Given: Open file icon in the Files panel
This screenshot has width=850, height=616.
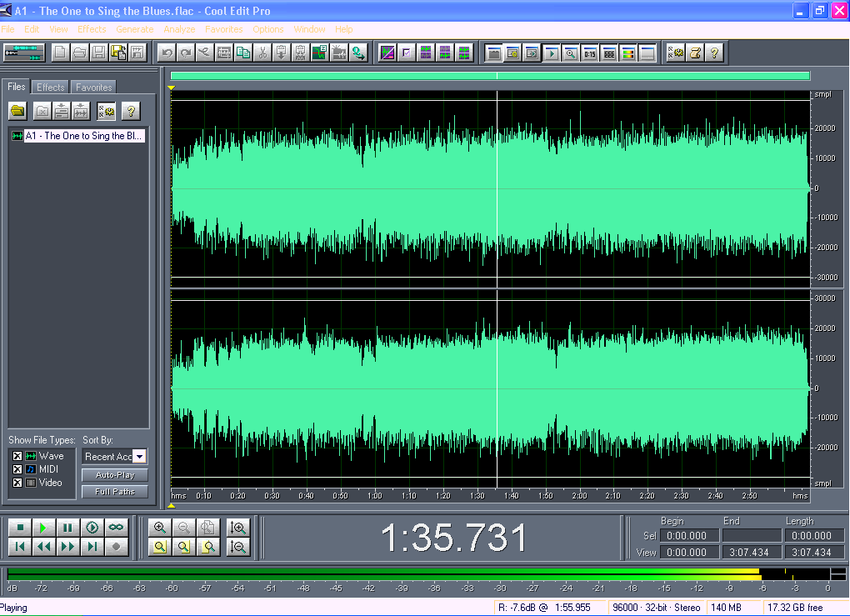Looking at the screenshot, I should point(17,111).
